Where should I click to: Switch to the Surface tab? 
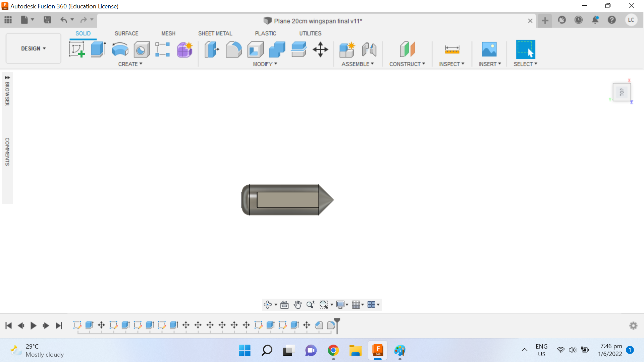coord(126,33)
